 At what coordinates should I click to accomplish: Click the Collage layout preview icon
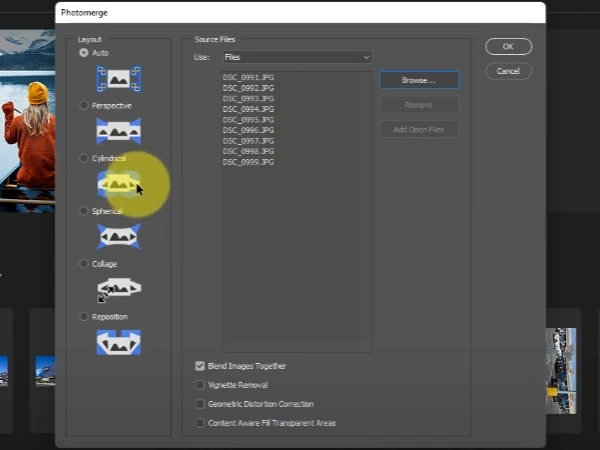coord(119,290)
